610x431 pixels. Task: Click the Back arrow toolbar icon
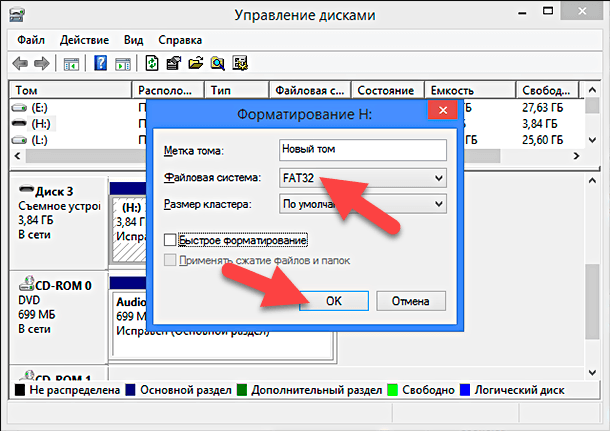point(20,63)
